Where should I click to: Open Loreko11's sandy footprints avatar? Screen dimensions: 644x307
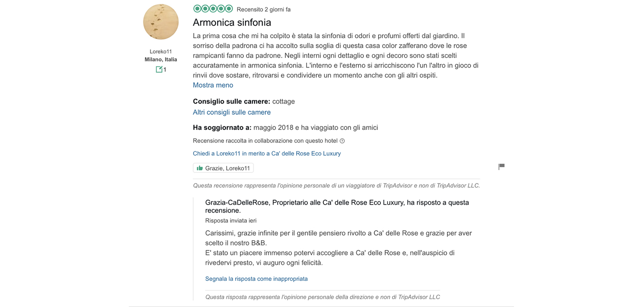(x=161, y=22)
